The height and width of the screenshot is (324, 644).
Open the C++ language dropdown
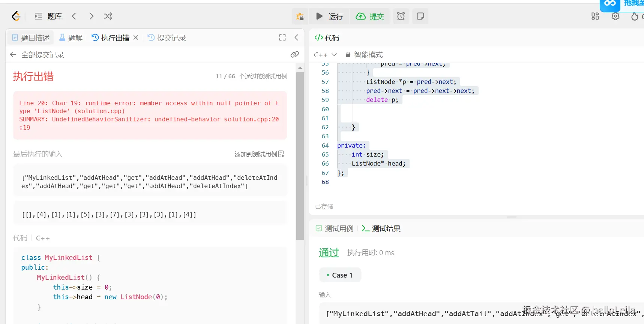click(x=325, y=55)
